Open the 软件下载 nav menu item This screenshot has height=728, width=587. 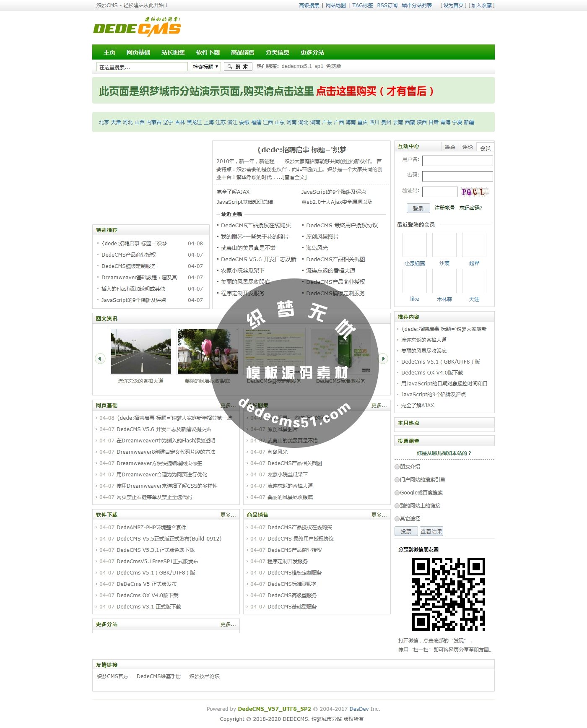(208, 52)
